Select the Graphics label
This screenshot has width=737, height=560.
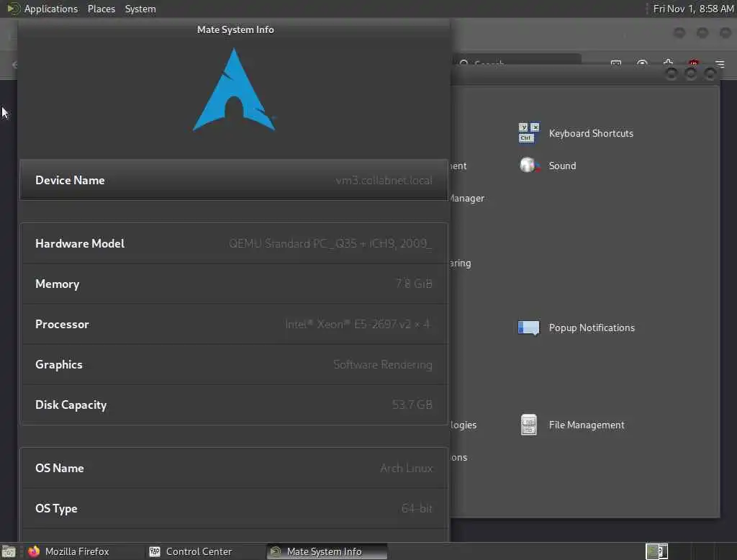click(59, 364)
